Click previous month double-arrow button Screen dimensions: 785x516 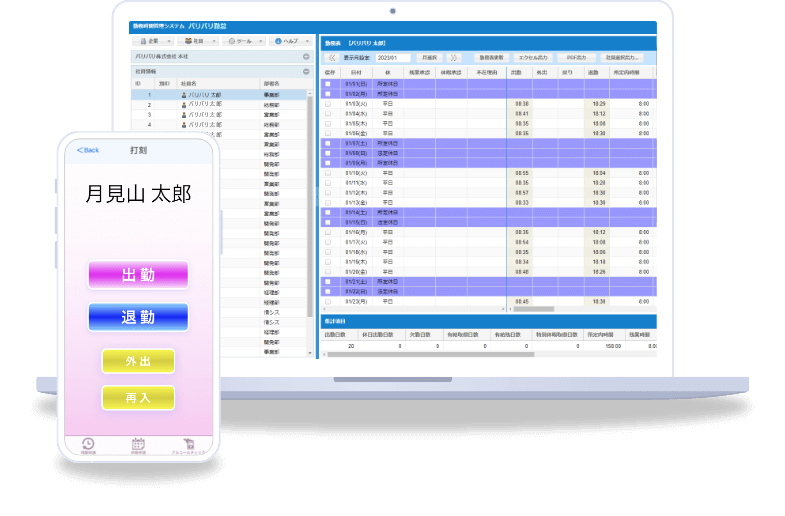point(332,58)
